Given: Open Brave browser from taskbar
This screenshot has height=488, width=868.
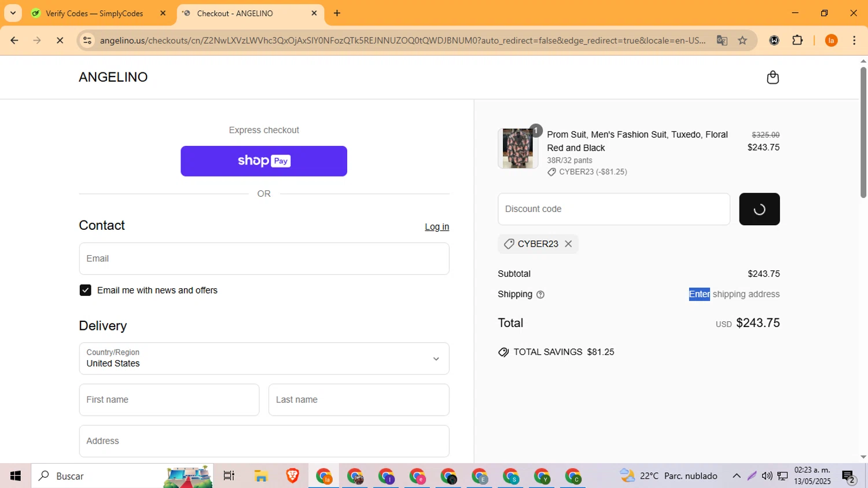Looking at the screenshot, I should click(x=292, y=476).
